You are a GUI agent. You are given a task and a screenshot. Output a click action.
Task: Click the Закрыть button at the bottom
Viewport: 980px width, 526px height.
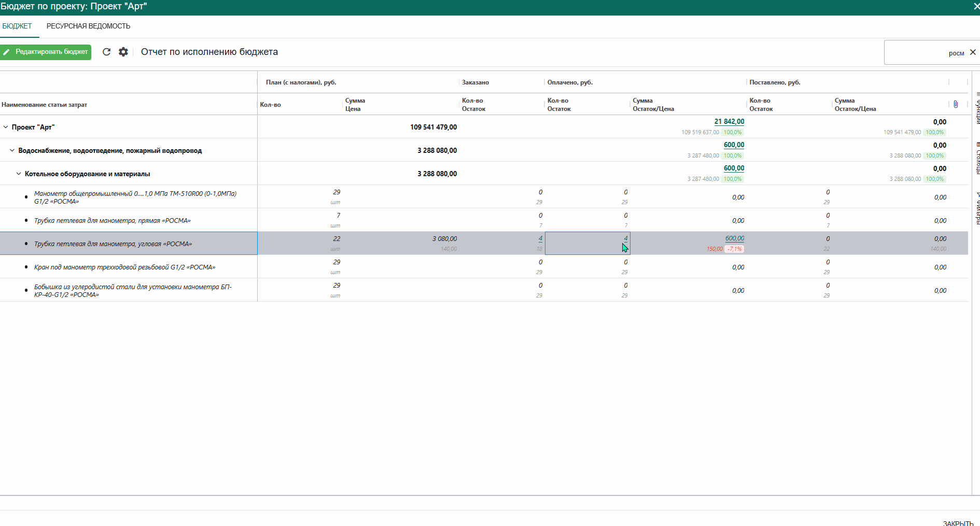point(958,522)
